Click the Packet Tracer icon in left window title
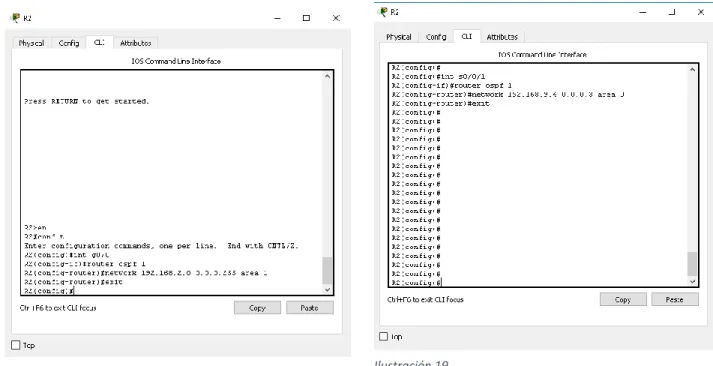 [x=15, y=18]
